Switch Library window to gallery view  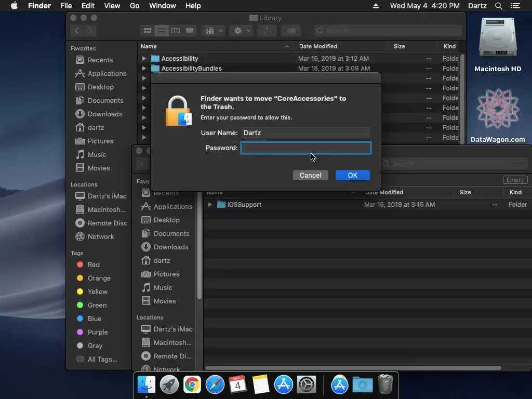pos(190,31)
